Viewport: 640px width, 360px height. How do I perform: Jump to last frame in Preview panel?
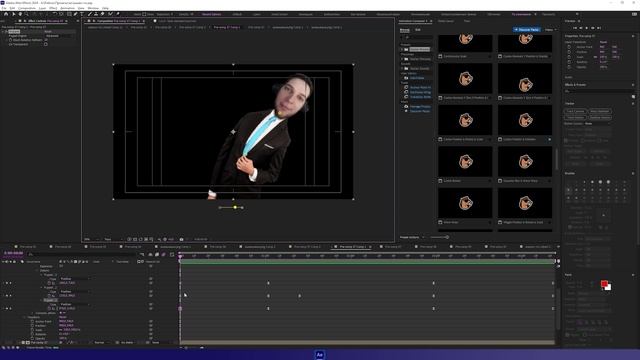coord(599,28)
